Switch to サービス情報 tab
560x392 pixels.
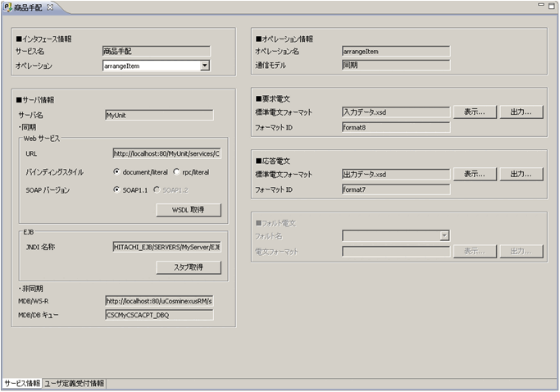click(22, 383)
